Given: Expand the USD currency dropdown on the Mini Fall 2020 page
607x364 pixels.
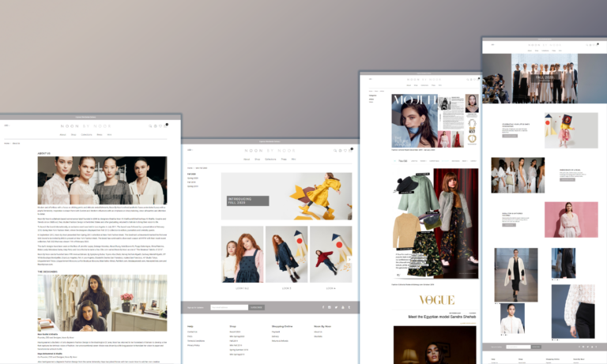Looking at the screenshot, I should (190, 150).
